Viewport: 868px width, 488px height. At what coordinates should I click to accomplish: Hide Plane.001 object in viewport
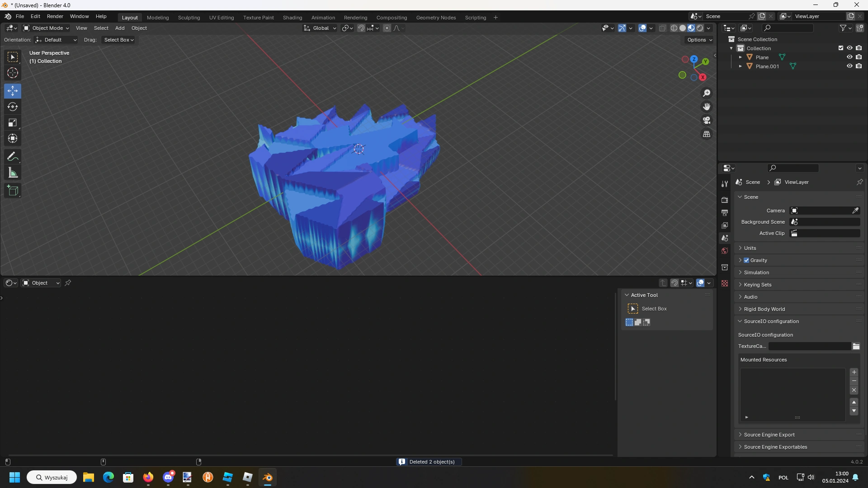[x=849, y=66]
